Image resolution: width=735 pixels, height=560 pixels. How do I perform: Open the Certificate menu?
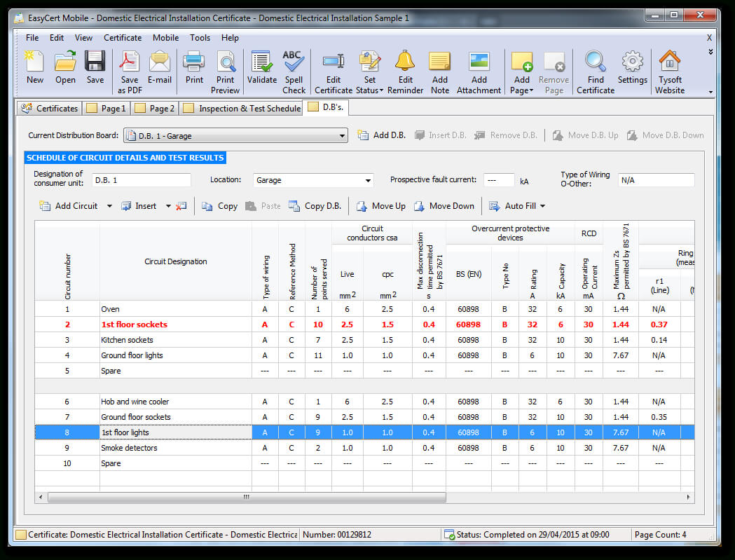coord(123,38)
